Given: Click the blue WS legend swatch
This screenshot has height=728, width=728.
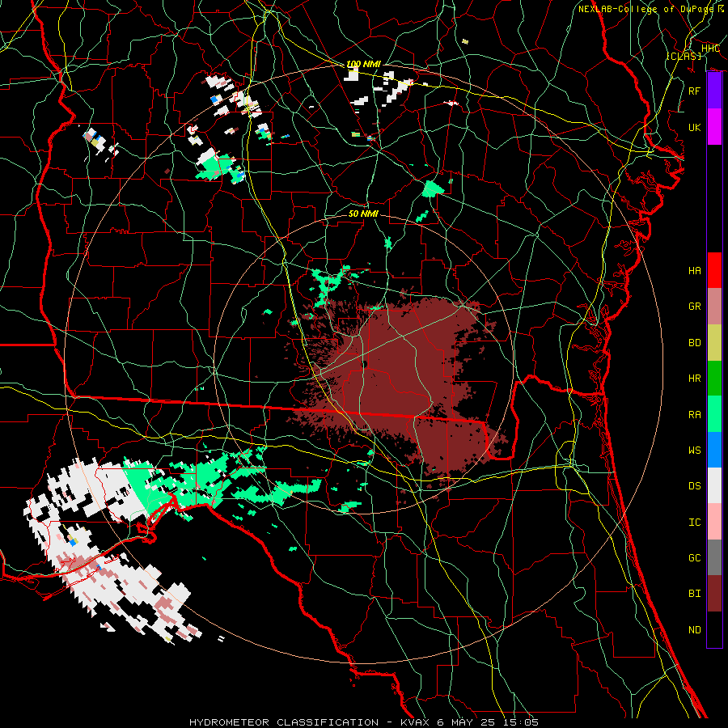Looking at the screenshot, I should (714, 450).
